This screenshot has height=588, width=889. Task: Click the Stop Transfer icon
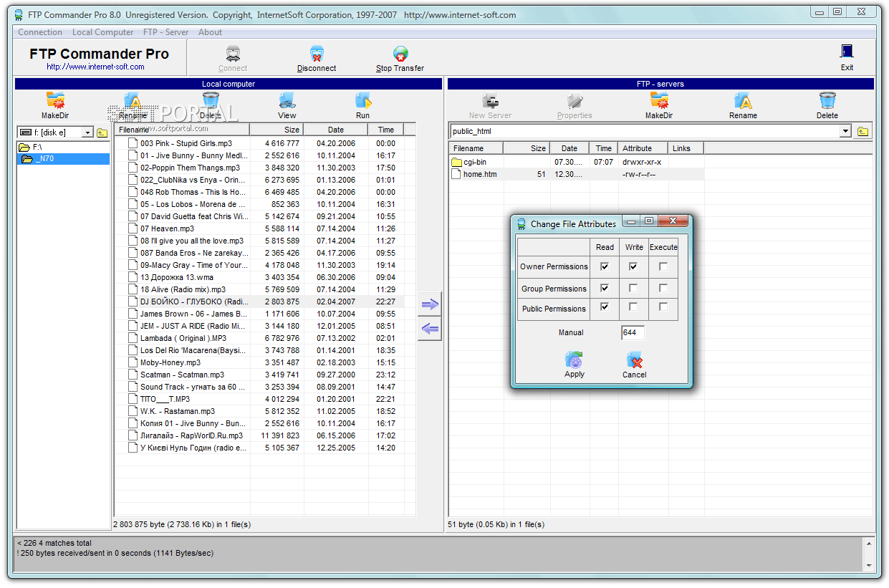pos(400,54)
